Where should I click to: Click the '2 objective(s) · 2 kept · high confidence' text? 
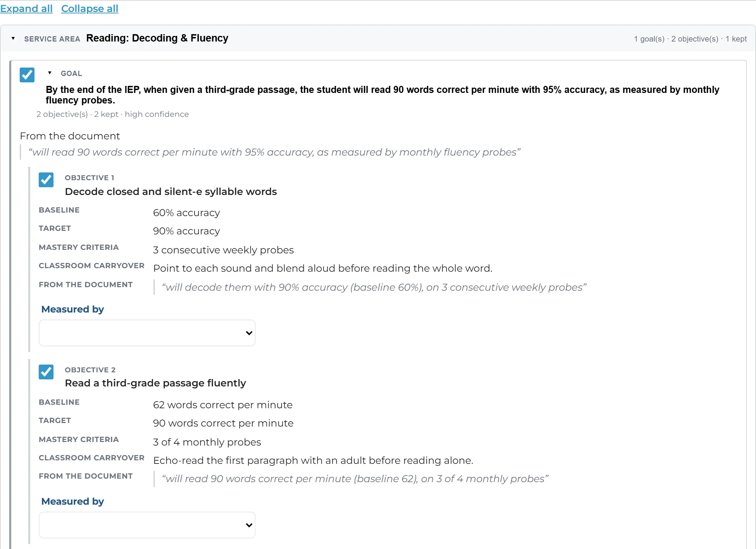tap(113, 114)
